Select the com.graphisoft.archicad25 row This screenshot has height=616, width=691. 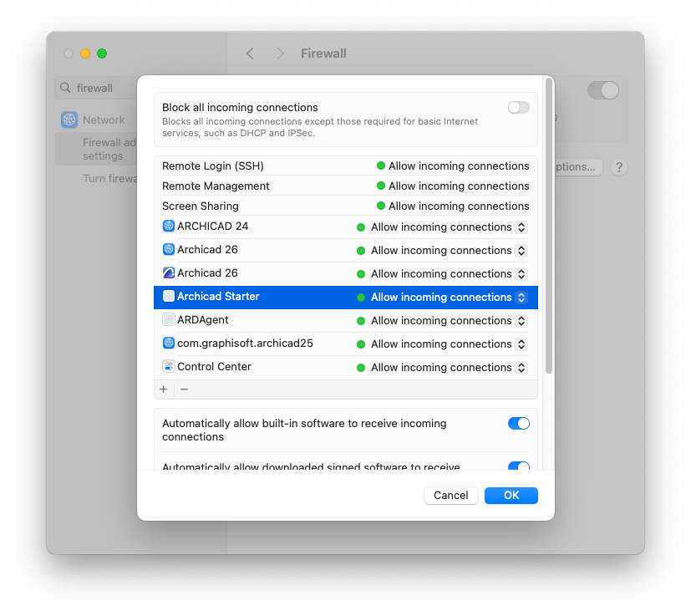click(346, 344)
